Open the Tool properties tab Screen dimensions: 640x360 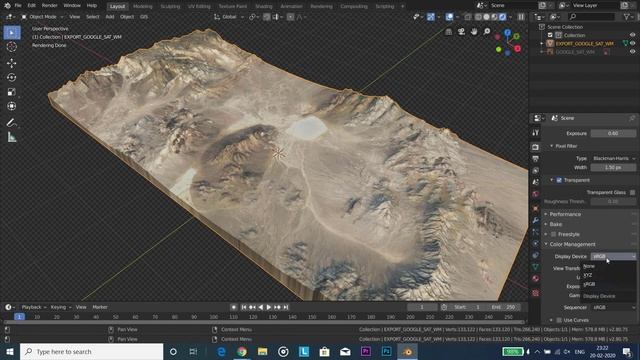coord(536,133)
